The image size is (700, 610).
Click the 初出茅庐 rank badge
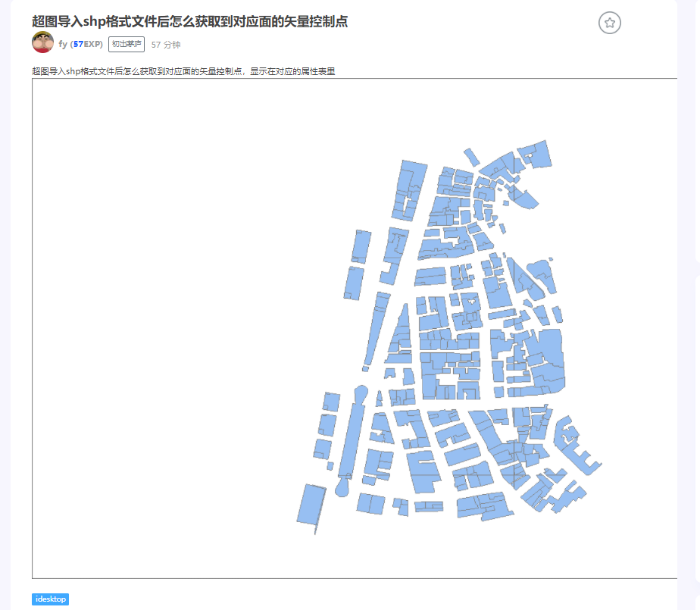coord(127,44)
